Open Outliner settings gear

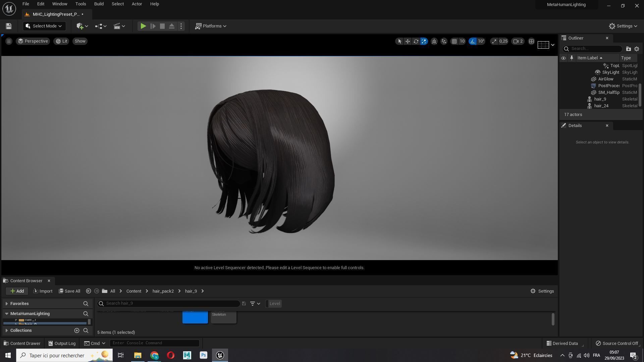pos(636,49)
